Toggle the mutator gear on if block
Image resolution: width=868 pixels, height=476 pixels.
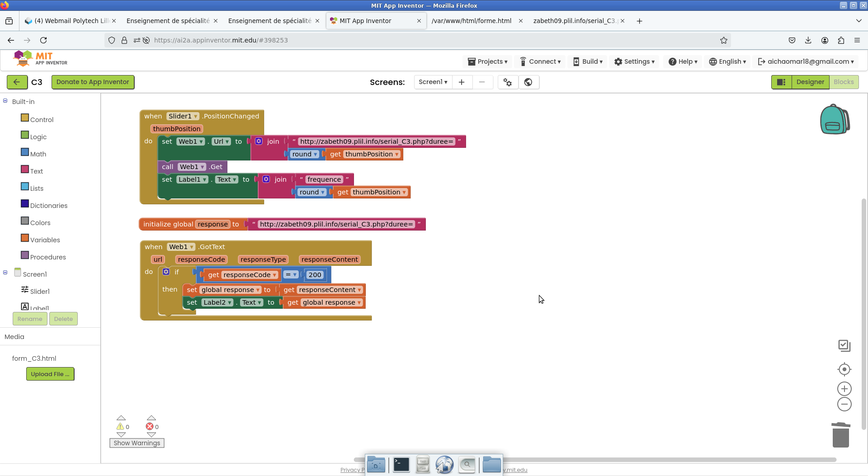click(x=166, y=272)
